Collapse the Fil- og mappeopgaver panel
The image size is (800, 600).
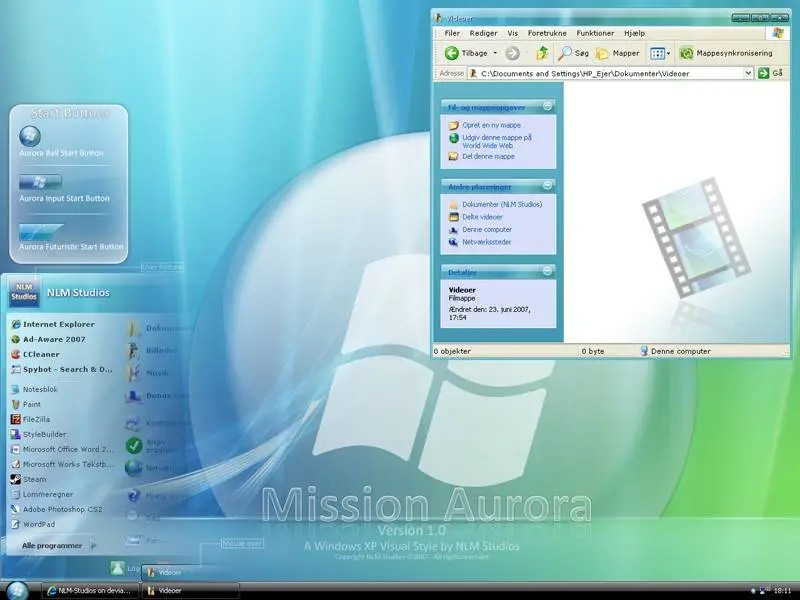[x=547, y=106]
